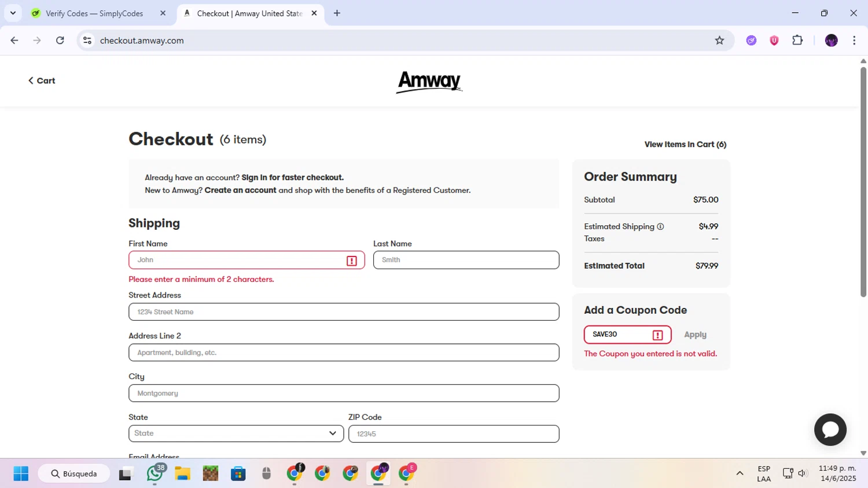Close the Checkout Amway tab
The height and width of the screenshot is (488, 868).
click(x=314, y=13)
